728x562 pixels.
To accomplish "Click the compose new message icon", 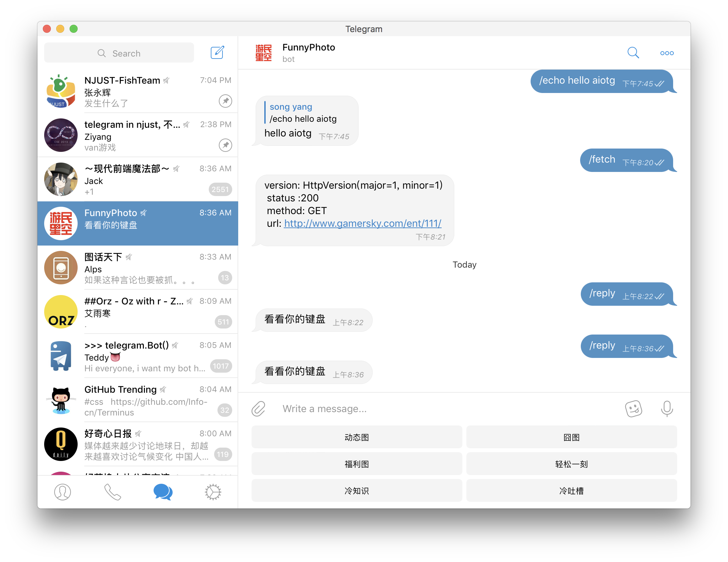I will coord(217,53).
